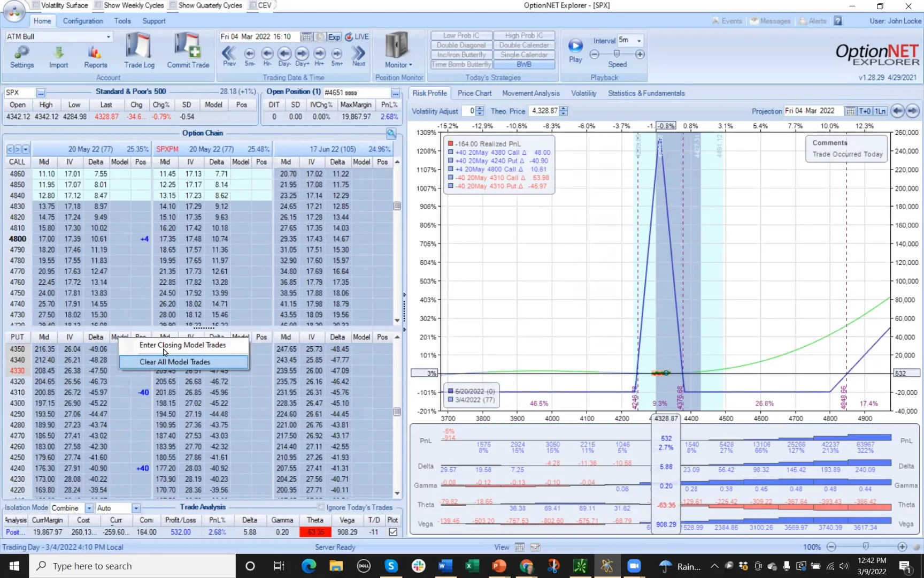Uncheck the Plot checkbox in Trade Analysis

click(393, 532)
